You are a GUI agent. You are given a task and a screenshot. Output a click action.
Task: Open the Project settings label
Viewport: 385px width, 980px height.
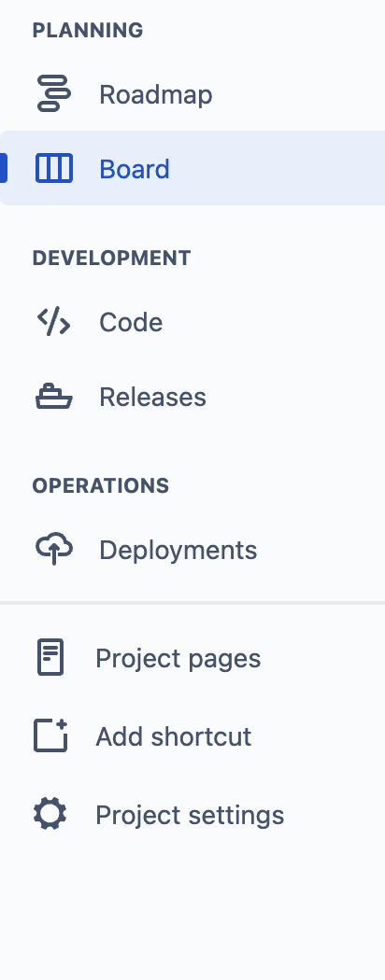point(190,816)
